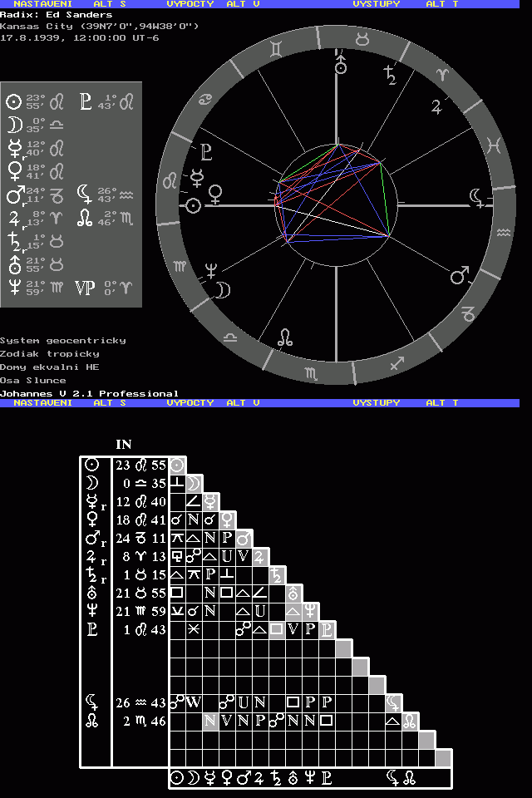Viewport: 532px width, 798px height.
Task: Click the Mars glyph inside the chart wheel
Action: (x=459, y=274)
